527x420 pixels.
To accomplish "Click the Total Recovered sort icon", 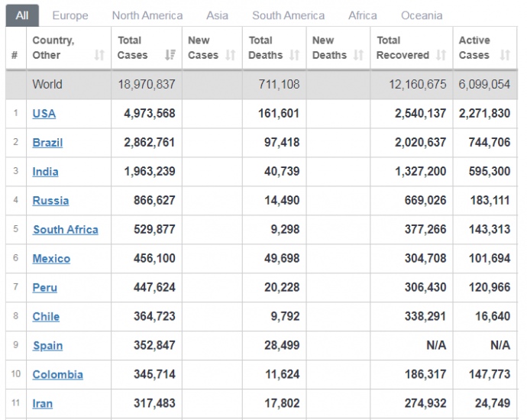I will pos(441,55).
